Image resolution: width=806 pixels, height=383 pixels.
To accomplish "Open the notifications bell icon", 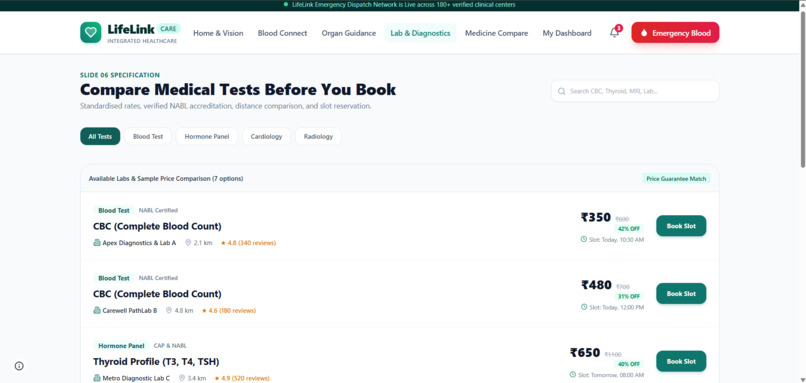I will point(614,33).
